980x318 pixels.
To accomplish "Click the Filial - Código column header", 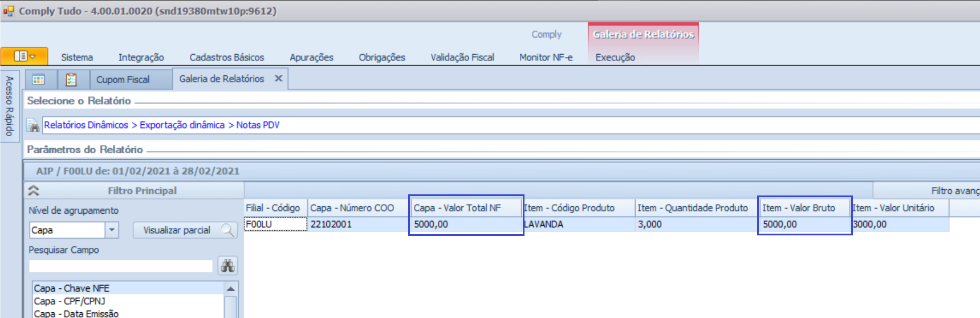I will [x=275, y=208].
